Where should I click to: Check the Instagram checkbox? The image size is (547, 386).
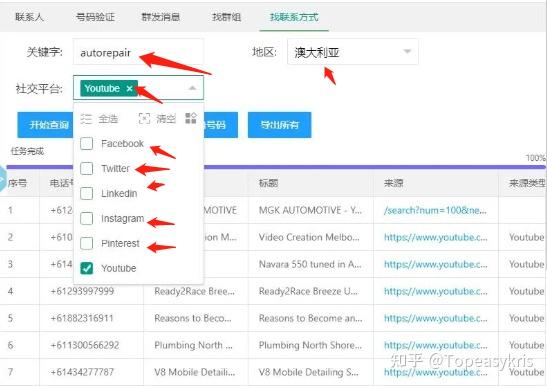(87, 218)
